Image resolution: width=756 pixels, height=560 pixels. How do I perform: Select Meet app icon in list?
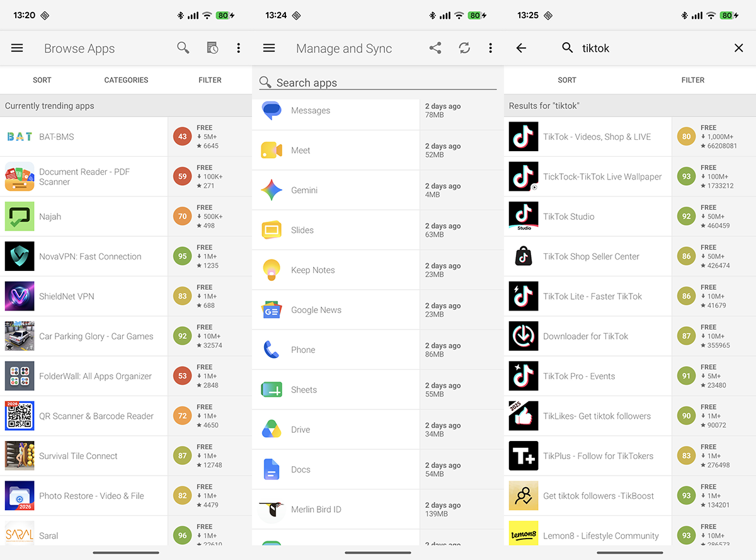pos(272,151)
